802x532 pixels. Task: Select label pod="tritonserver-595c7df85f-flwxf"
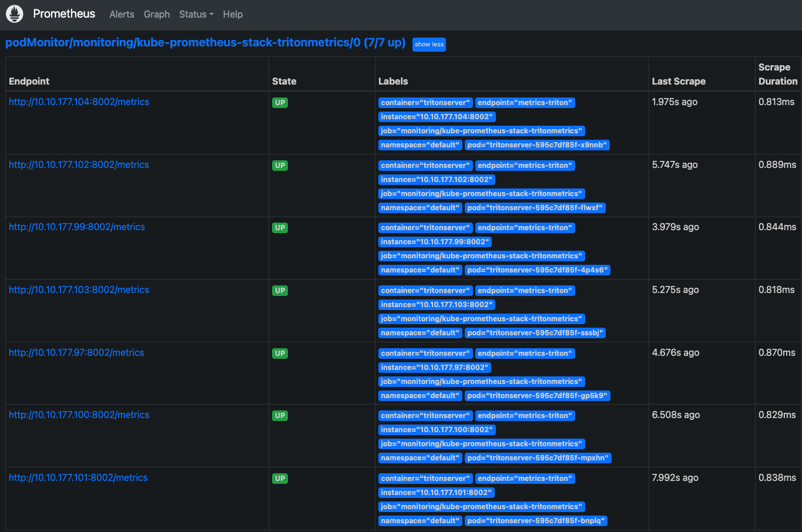(x=535, y=208)
